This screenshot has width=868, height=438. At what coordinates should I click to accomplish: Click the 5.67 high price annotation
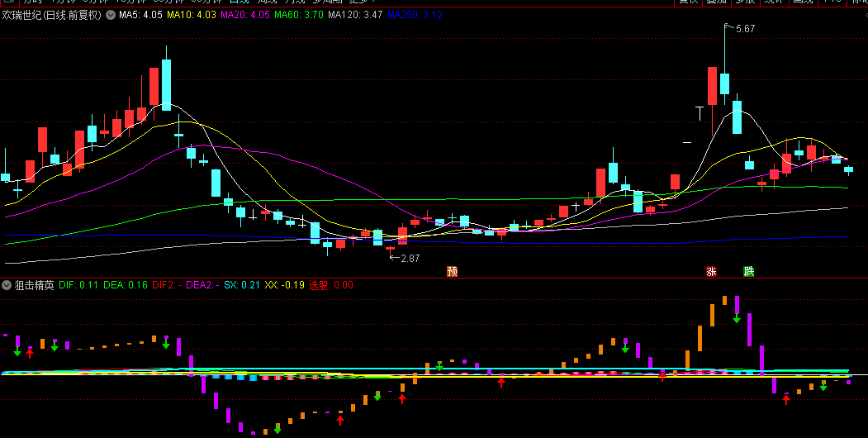[745, 29]
